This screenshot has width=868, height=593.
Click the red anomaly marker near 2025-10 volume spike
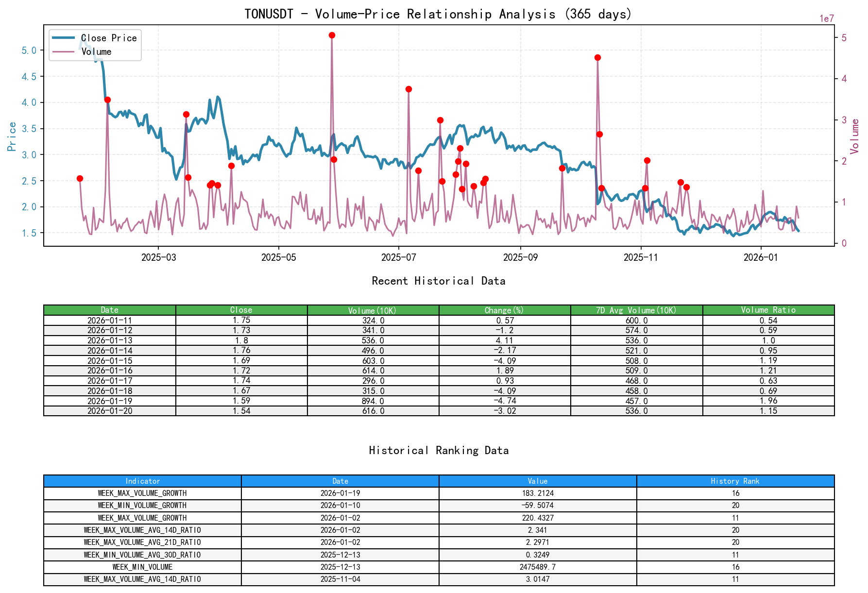(x=597, y=58)
